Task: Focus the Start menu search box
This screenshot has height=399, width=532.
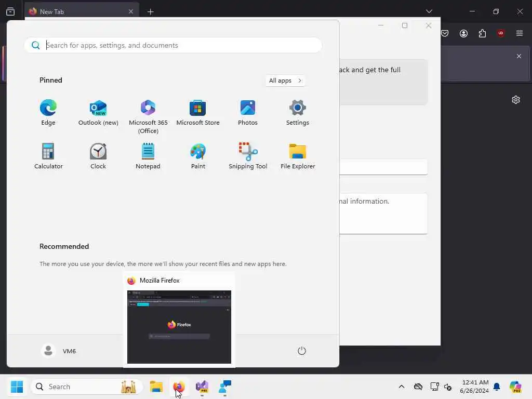Action: point(173,45)
